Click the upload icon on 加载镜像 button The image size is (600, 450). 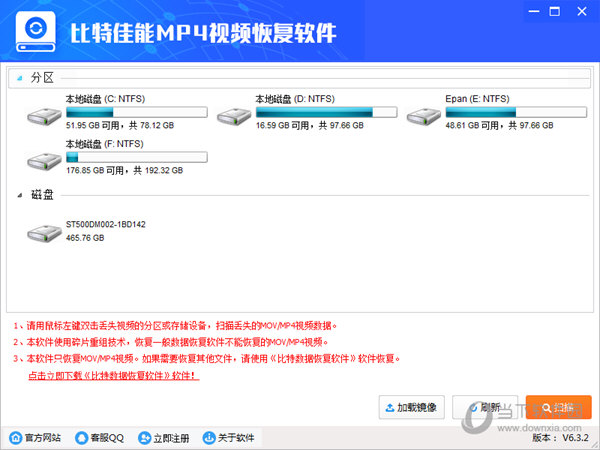click(390, 408)
